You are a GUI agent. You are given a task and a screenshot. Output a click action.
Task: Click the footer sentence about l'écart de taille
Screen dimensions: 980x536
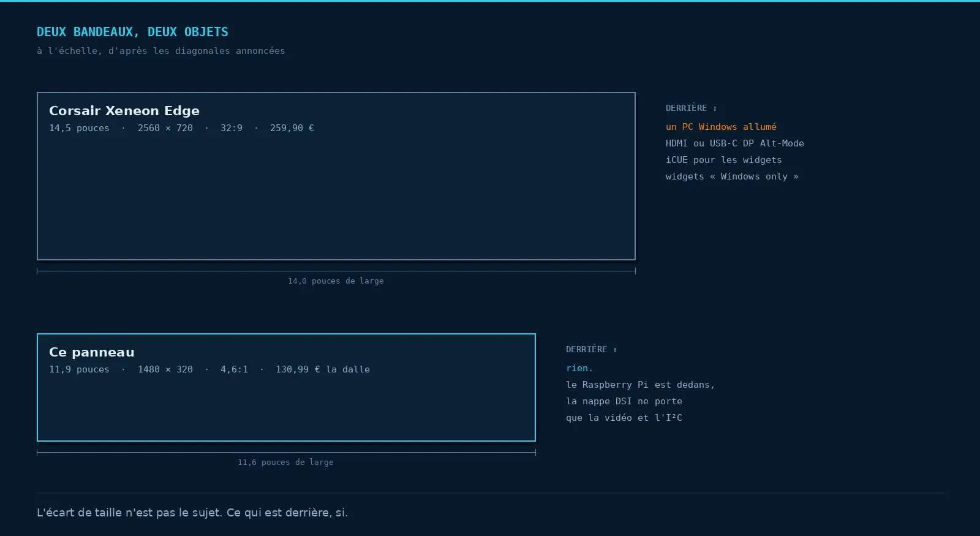point(192,513)
